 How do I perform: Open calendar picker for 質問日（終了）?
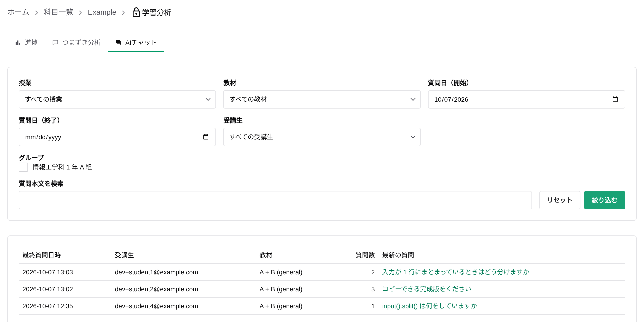pos(206,137)
